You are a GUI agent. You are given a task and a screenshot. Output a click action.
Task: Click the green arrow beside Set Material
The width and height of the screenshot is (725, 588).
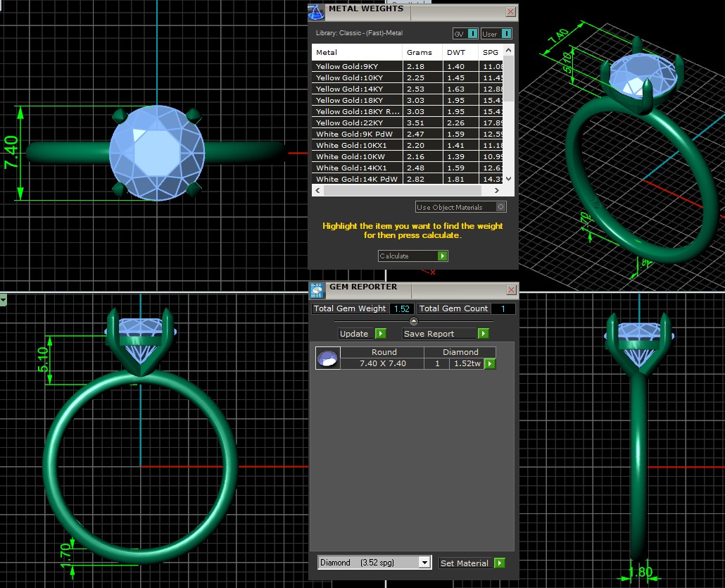coord(499,563)
